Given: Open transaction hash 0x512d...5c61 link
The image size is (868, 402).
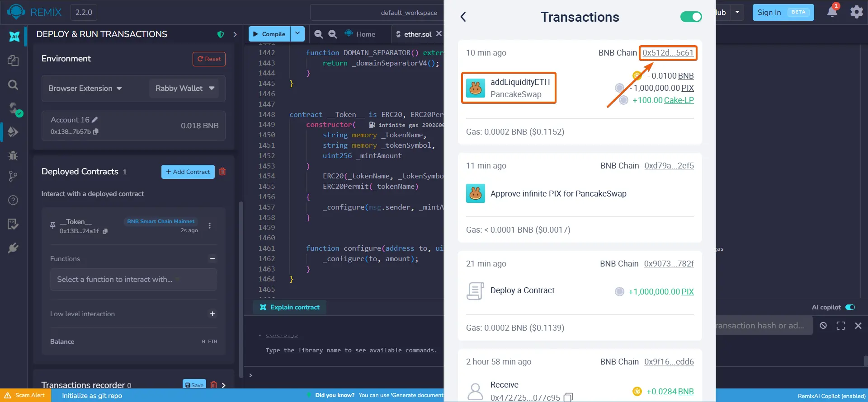Looking at the screenshot, I should tap(668, 53).
